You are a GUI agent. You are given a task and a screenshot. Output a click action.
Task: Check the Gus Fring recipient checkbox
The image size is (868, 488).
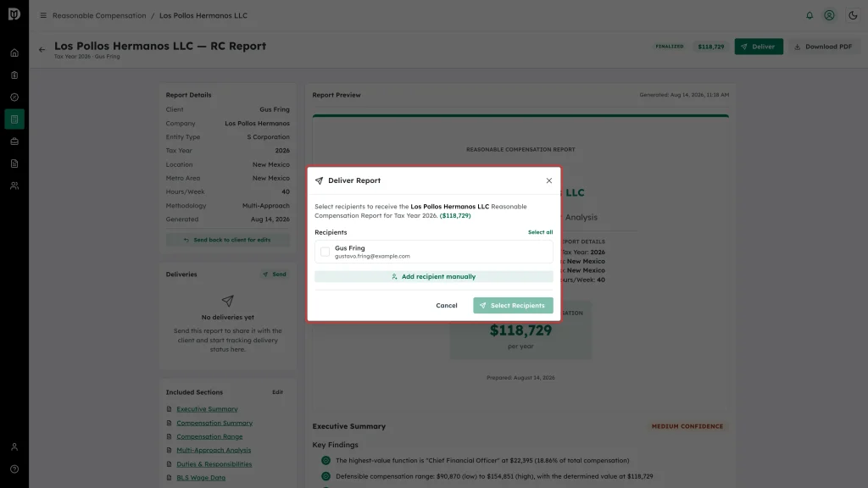tap(325, 252)
